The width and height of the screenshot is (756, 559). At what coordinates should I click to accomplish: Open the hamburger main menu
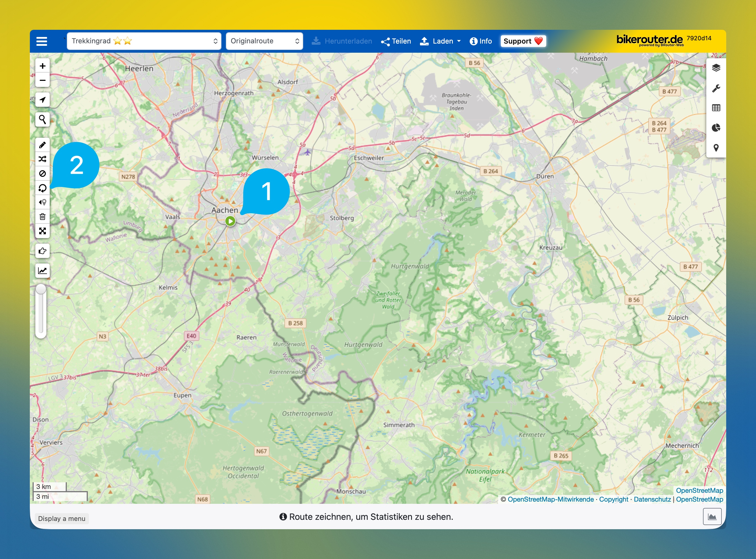42,41
